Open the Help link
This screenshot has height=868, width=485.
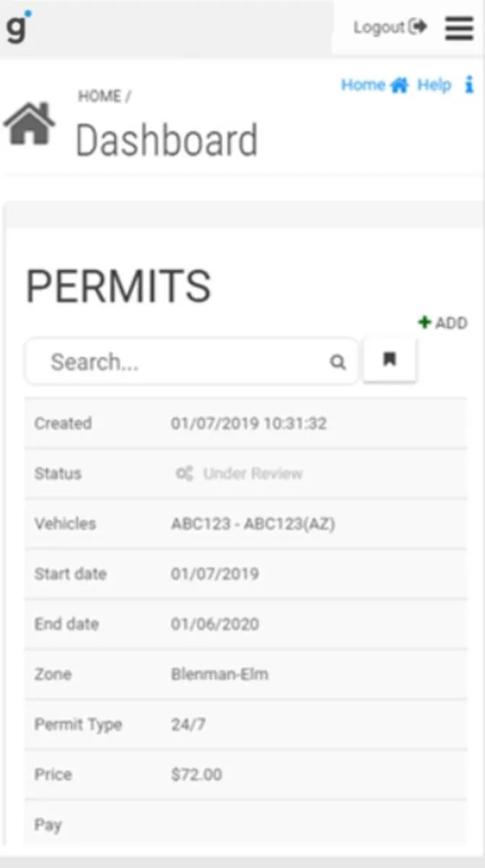(434, 85)
